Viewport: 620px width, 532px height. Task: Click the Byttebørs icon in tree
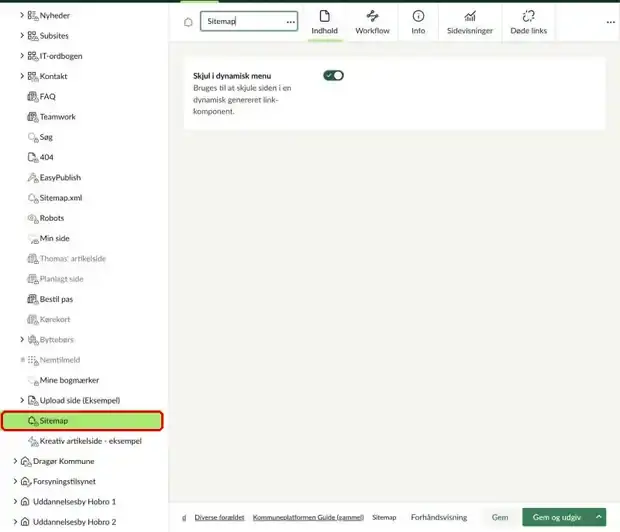[33, 339]
